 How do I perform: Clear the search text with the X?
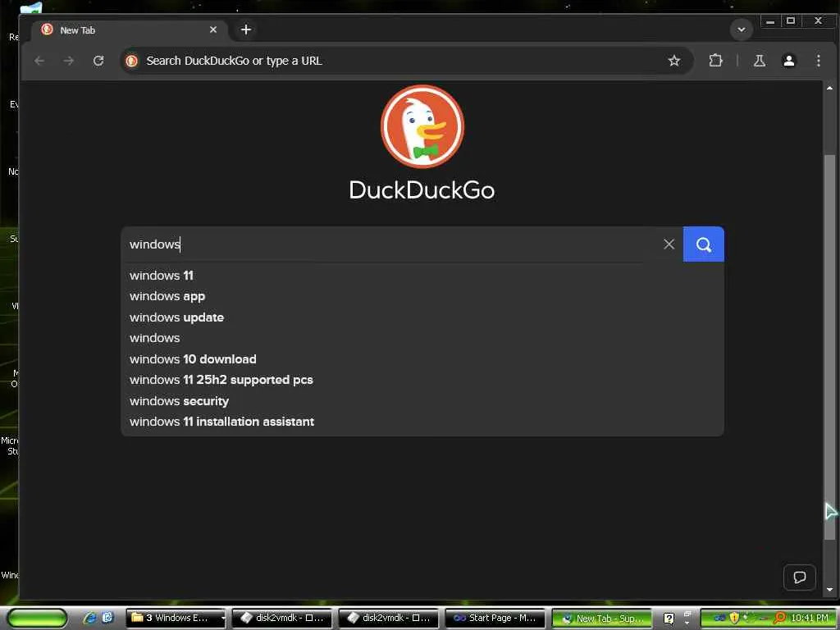(669, 244)
